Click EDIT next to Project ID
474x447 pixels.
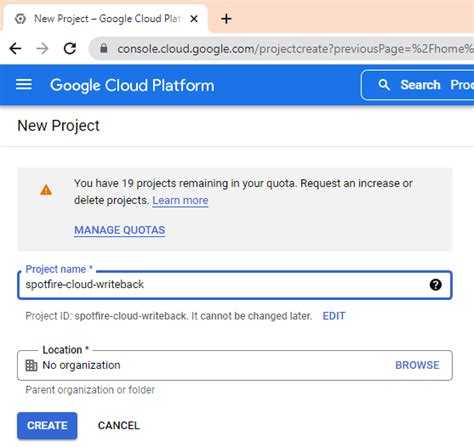(x=334, y=316)
